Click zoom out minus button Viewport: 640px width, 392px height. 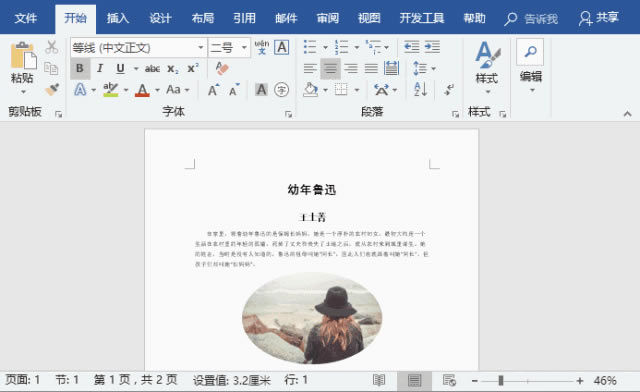pyautogui.click(x=474, y=381)
